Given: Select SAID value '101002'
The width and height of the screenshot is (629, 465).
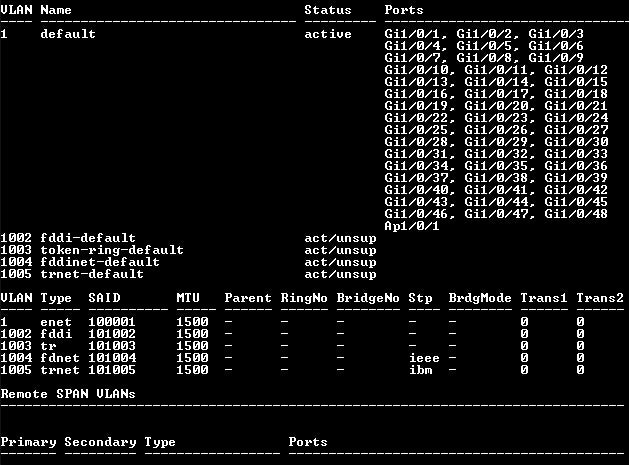Looking at the screenshot, I should point(112,334).
